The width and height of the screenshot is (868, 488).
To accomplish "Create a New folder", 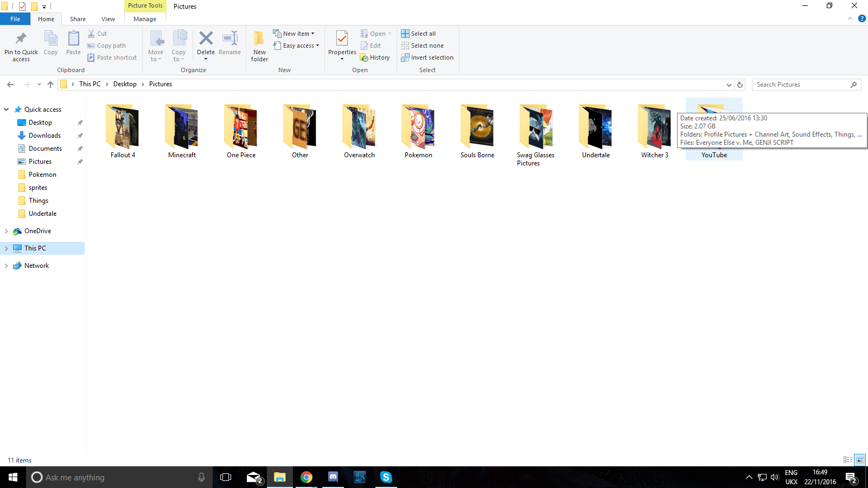I will (x=259, y=46).
